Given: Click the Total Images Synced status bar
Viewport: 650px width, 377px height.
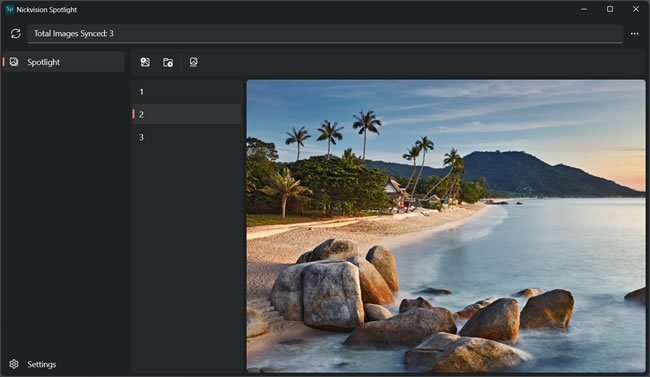Looking at the screenshot, I should click(x=325, y=34).
